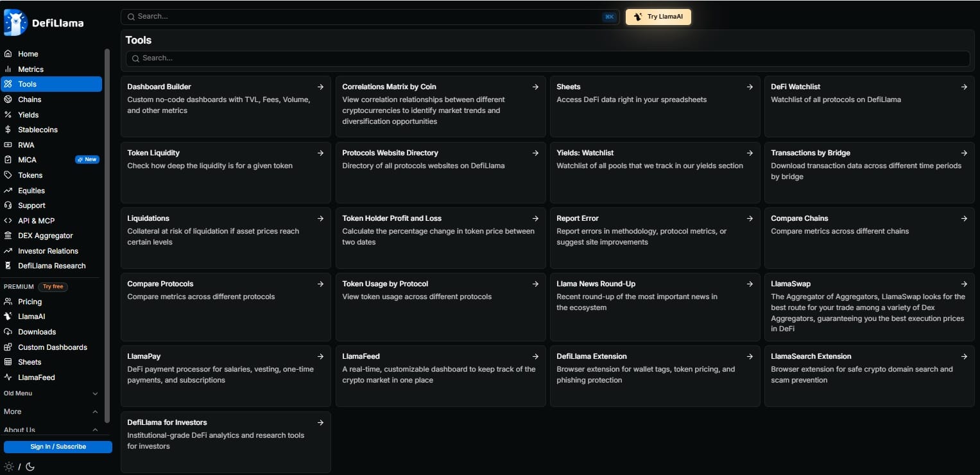Image resolution: width=980 pixels, height=475 pixels.
Task: Switch to dark theme moon icon
Action: 30,467
